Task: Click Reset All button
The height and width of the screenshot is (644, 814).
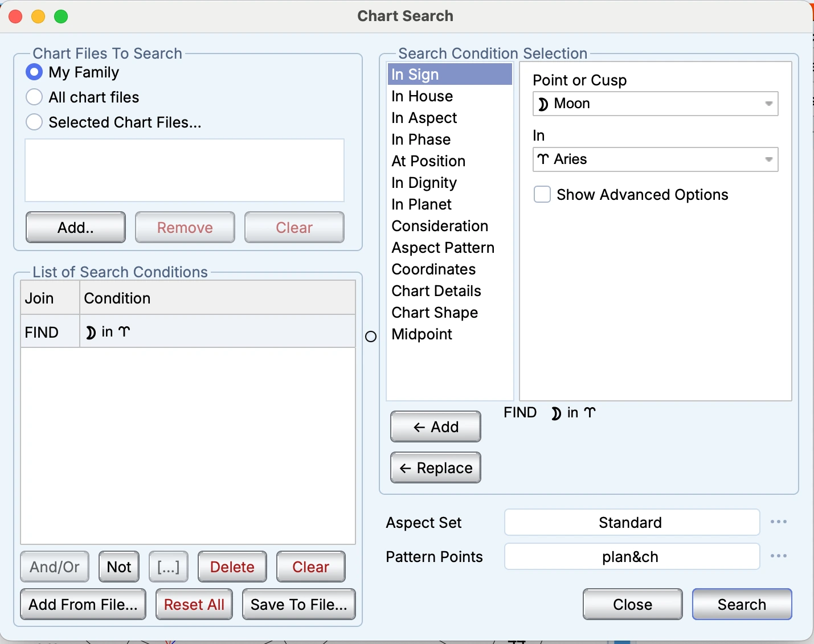Action: tap(194, 605)
